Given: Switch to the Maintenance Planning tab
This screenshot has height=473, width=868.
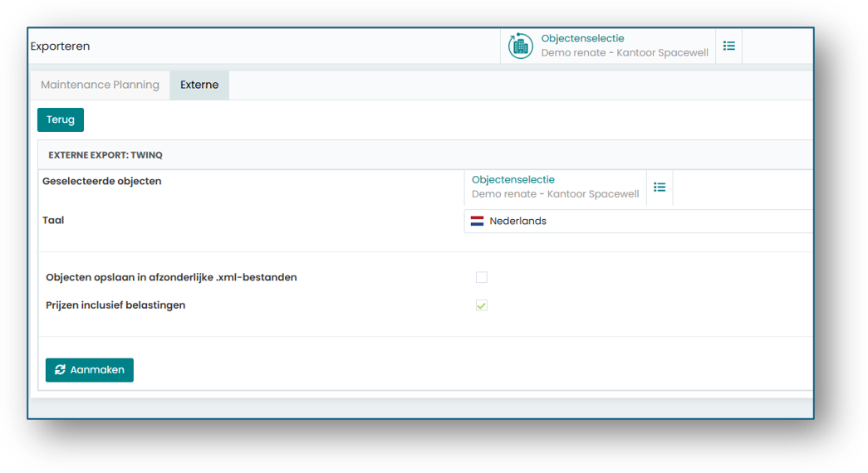Looking at the screenshot, I should pyautogui.click(x=101, y=85).
